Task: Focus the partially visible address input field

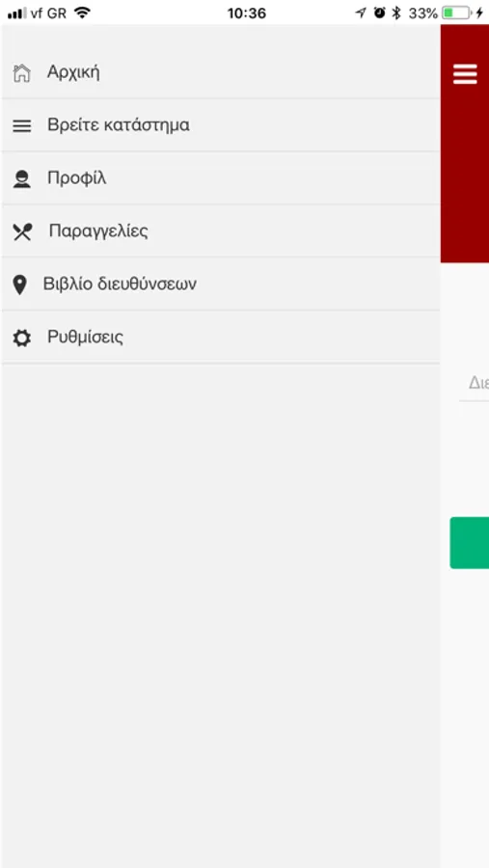Action: click(x=474, y=383)
